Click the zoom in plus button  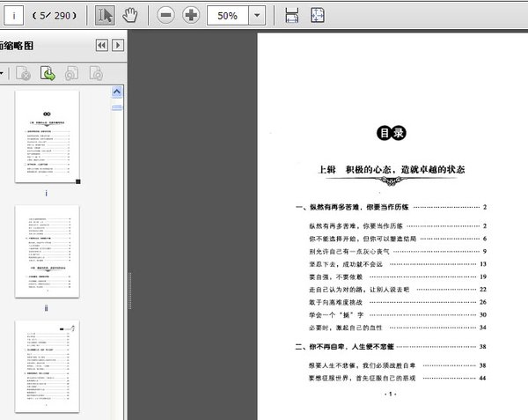pyautogui.click(x=191, y=16)
